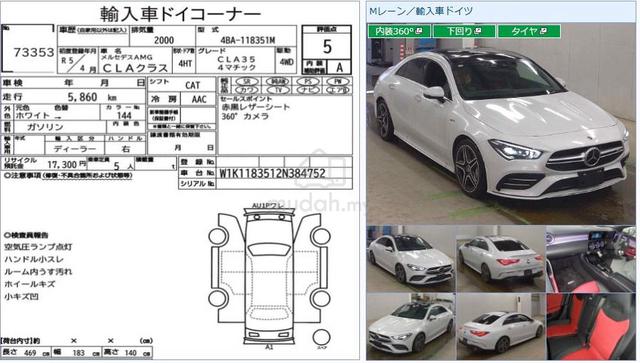This screenshot has height=363, width=640.
Task: Select the front-right view thumbnail in middle row
Action: 411,258
